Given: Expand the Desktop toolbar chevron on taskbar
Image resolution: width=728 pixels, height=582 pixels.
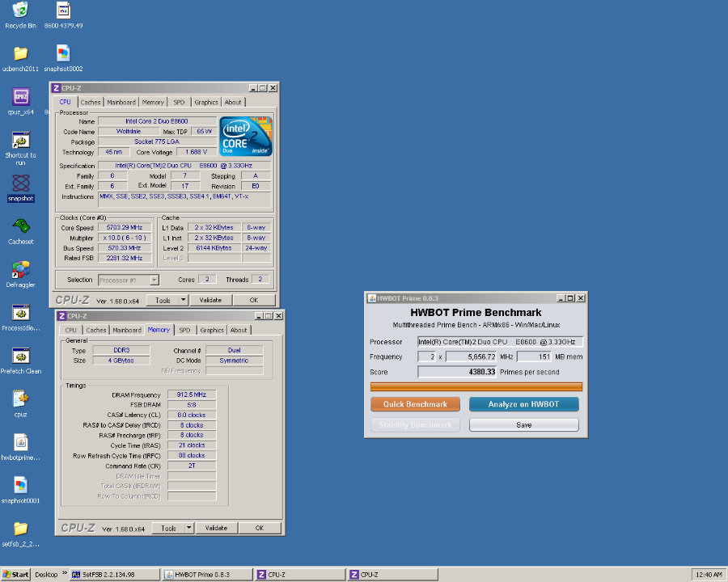Looking at the screenshot, I should (x=65, y=573).
